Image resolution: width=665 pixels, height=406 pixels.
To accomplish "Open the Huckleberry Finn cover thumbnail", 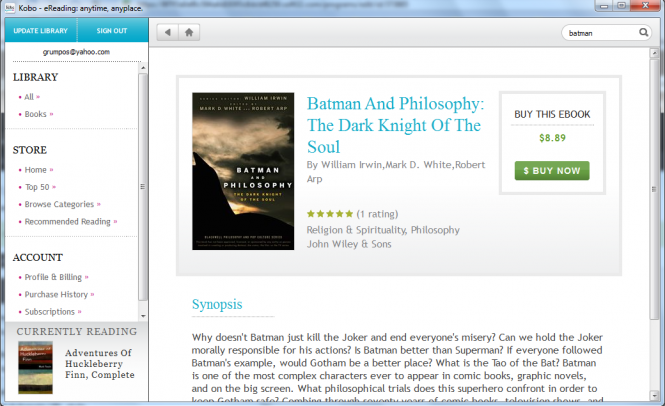I will tap(36, 367).
